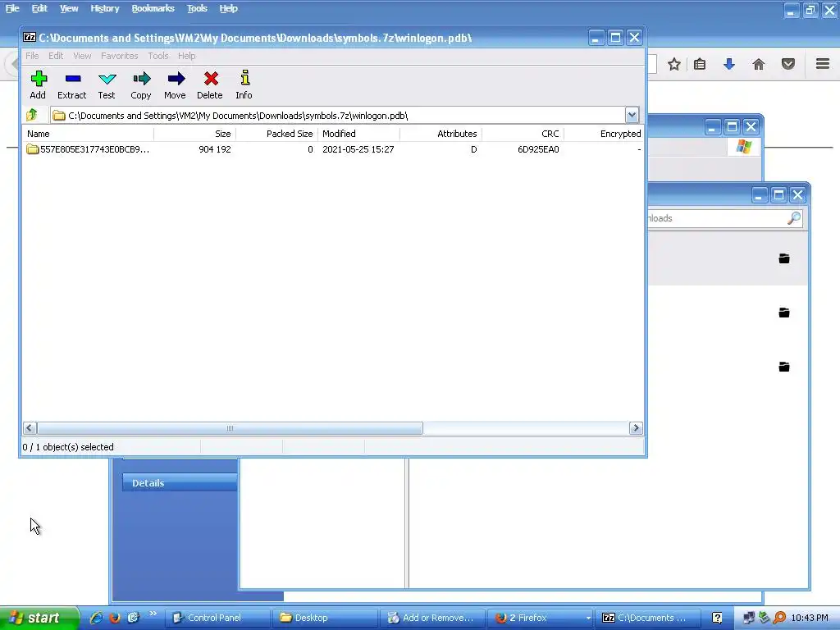This screenshot has height=630, width=840.
Task: Switch to Desktop taskbar button
Action: point(325,618)
